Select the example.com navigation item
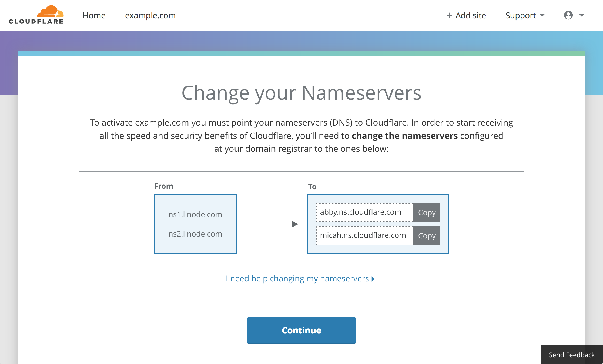The image size is (603, 364). (150, 15)
